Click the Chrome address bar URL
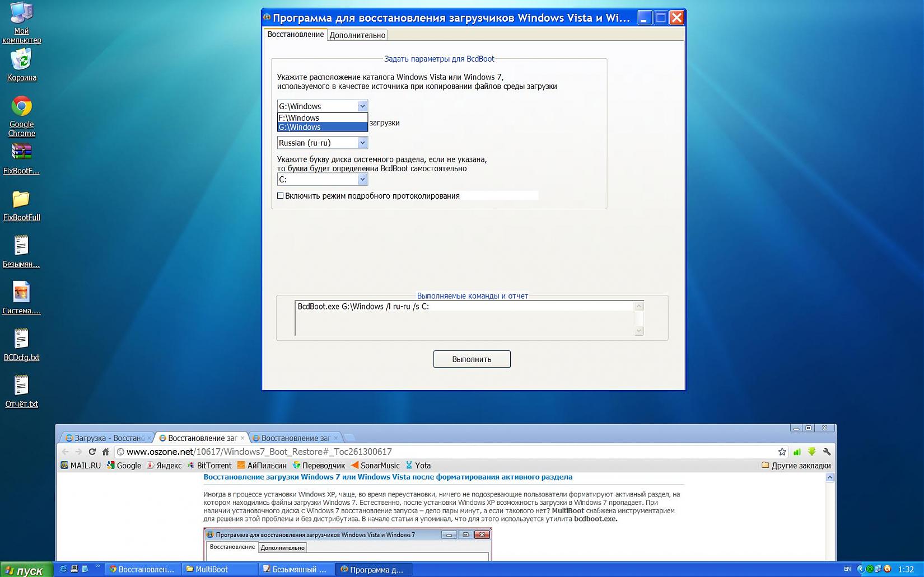The width and height of the screenshot is (924, 577). [259, 452]
